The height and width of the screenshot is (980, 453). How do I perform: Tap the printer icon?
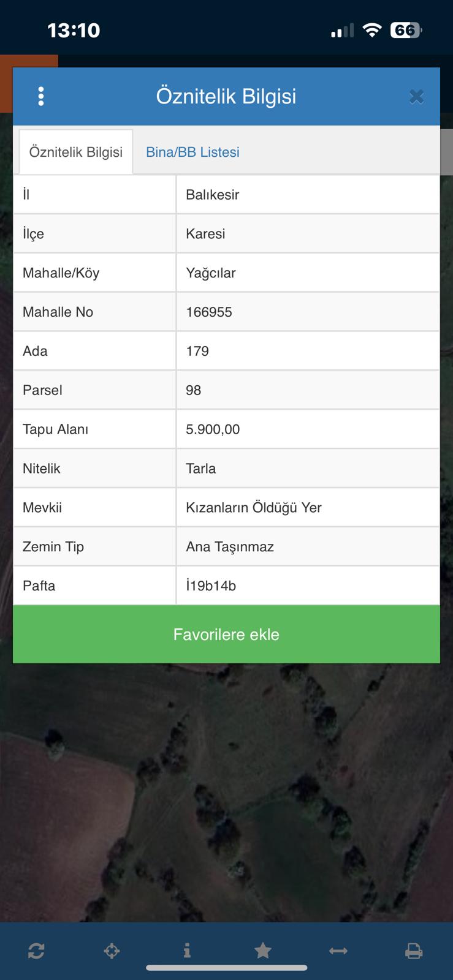click(x=414, y=951)
